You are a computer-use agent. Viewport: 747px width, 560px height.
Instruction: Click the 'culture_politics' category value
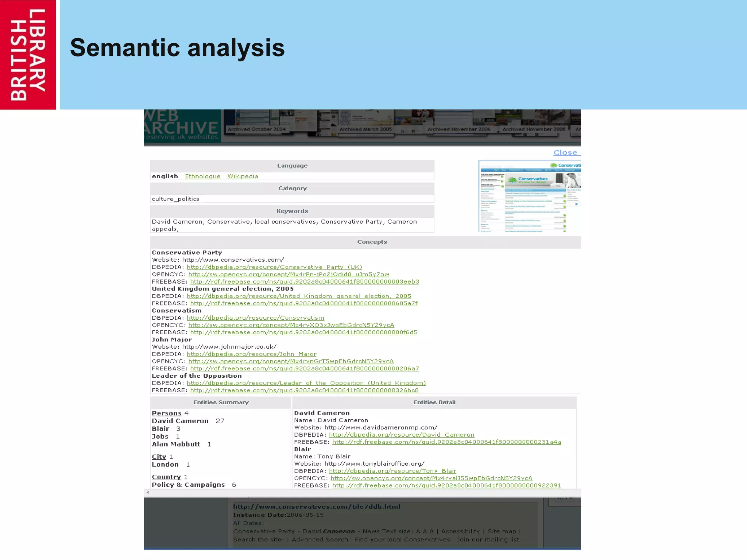pos(176,199)
